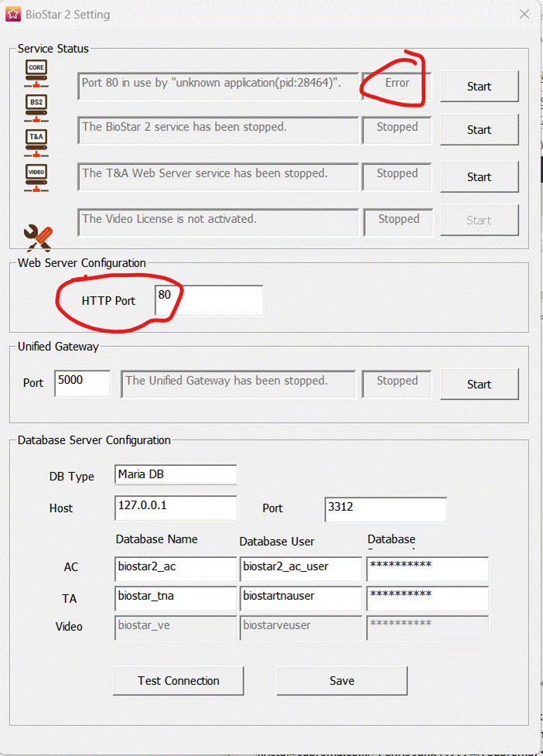Click the Host label

click(61, 508)
